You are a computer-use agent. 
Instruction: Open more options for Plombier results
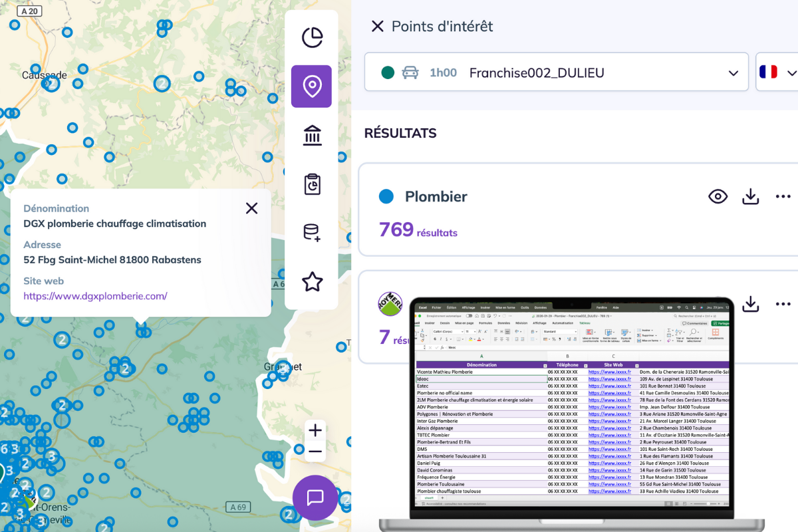pyautogui.click(x=783, y=196)
